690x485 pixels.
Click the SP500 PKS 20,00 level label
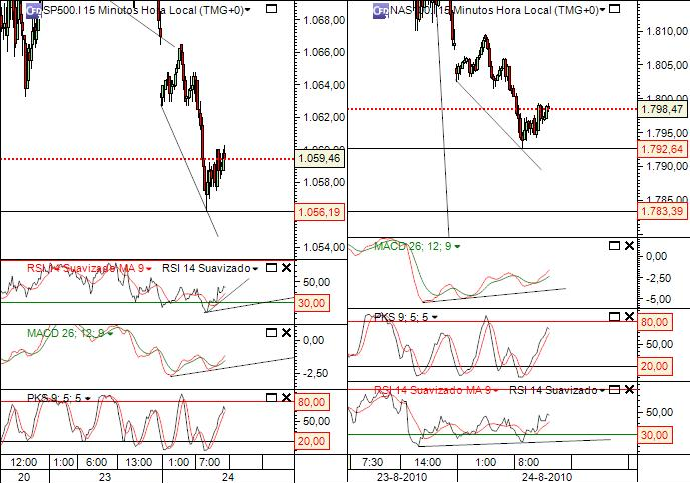click(x=312, y=441)
